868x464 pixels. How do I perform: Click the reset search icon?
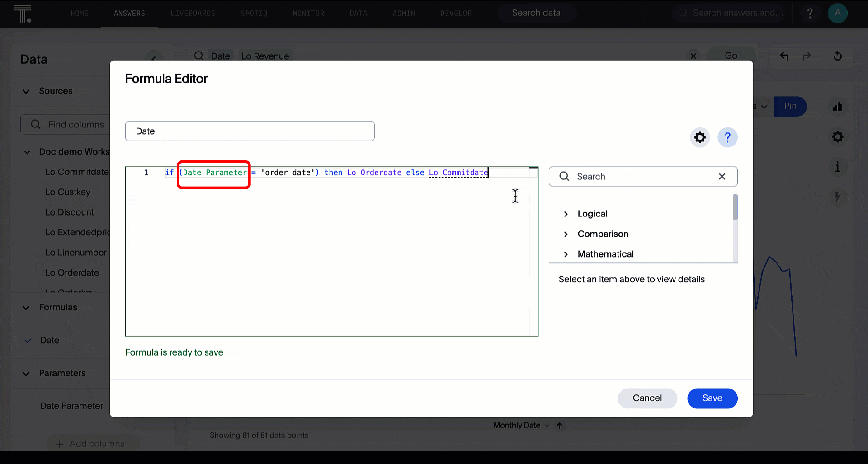pyautogui.click(x=837, y=56)
